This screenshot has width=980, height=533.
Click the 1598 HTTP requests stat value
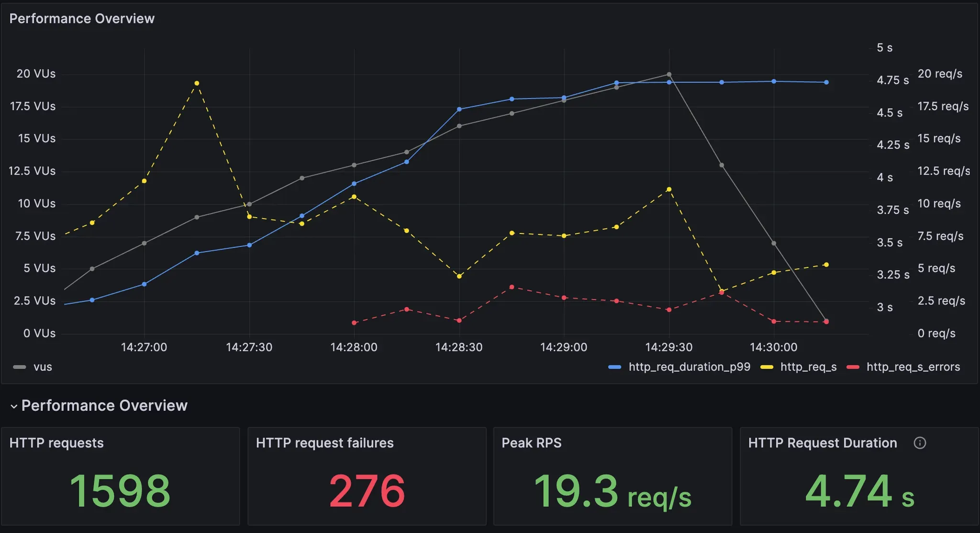(x=120, y=491)
